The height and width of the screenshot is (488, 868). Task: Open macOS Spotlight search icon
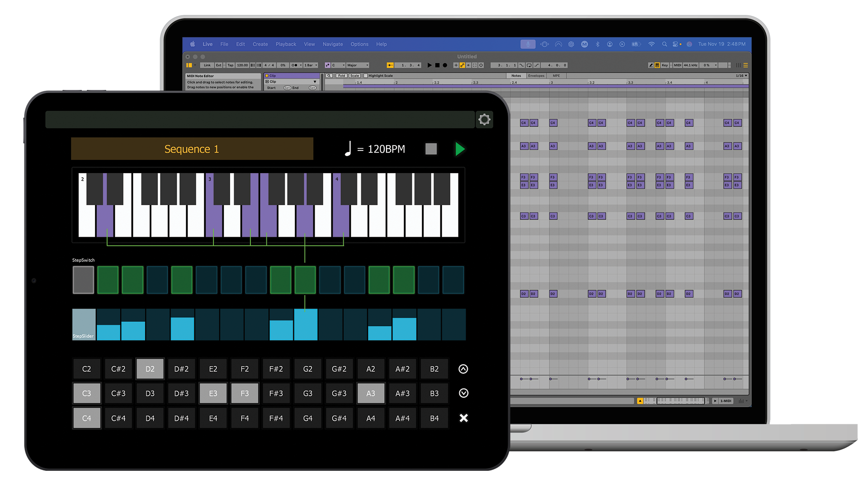click(x=664, y=44)
